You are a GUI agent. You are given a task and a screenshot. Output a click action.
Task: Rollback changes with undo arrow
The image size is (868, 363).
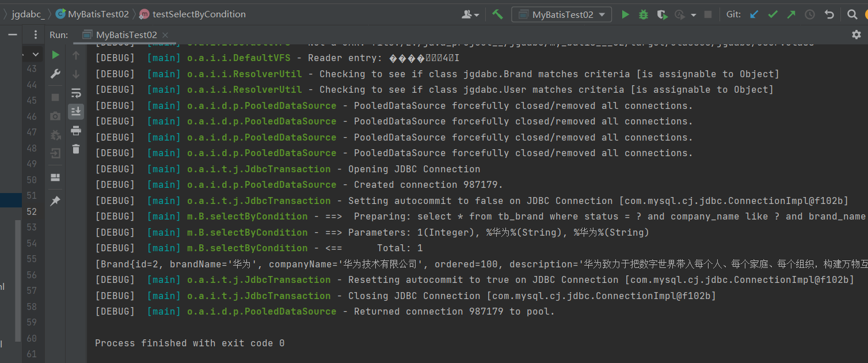[x=829, y=14]
